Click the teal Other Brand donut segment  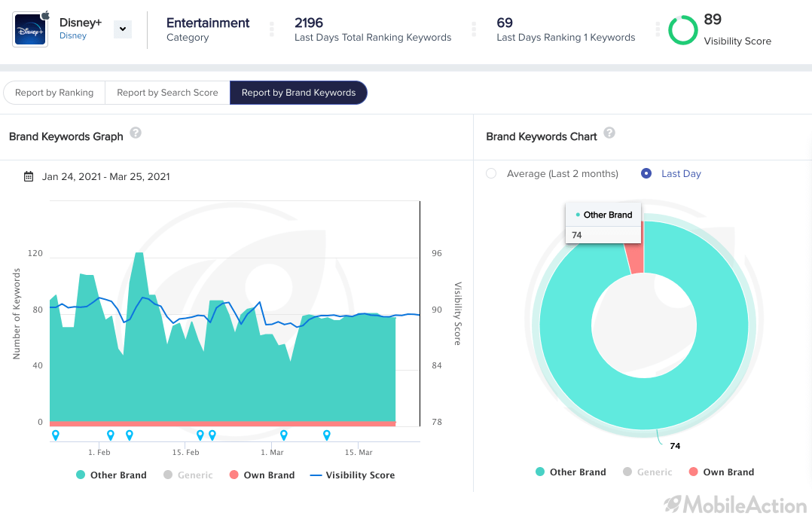644,404
